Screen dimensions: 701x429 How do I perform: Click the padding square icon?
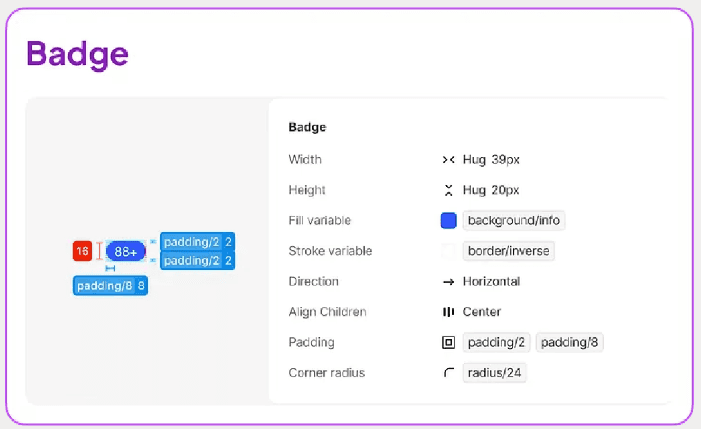click(448, 342)
